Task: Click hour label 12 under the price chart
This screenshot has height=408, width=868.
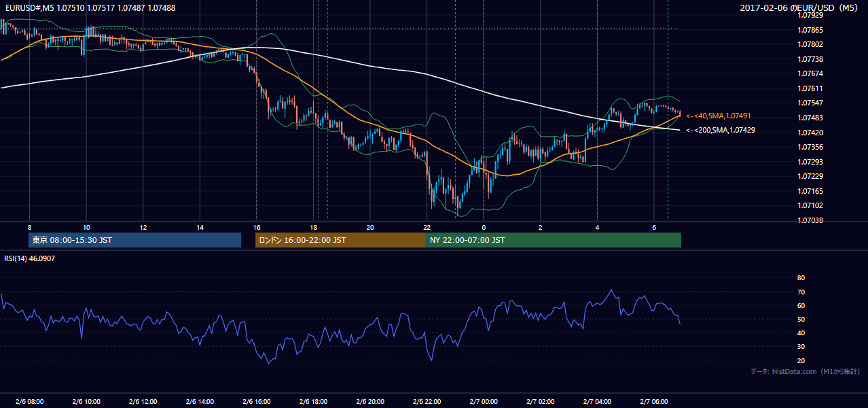Action: pyautogui.click(x=143, y=227)
